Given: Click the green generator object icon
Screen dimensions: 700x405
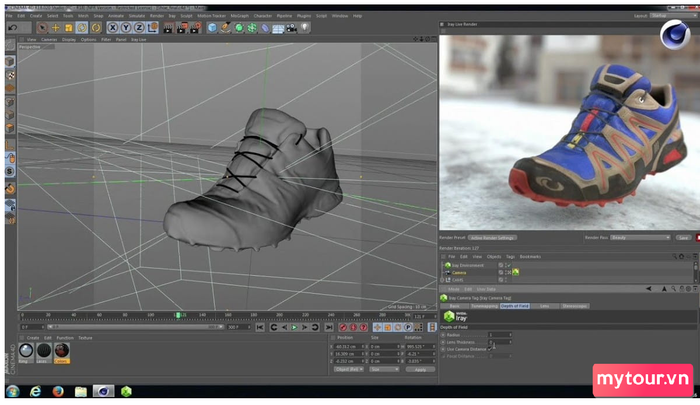Looking at the screenshot, I should coord(239,28).
